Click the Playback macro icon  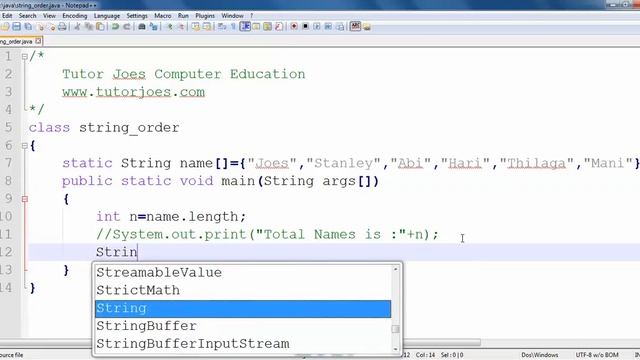[x=317, y=27]
